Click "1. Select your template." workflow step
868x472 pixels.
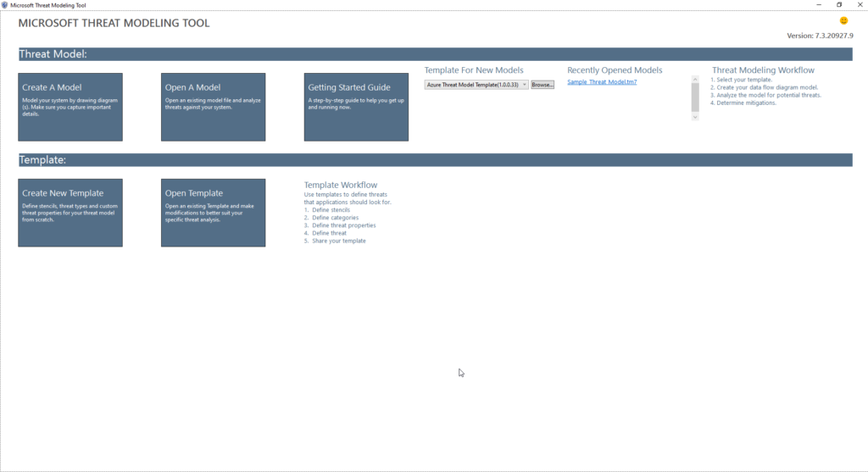click(741, 80)
